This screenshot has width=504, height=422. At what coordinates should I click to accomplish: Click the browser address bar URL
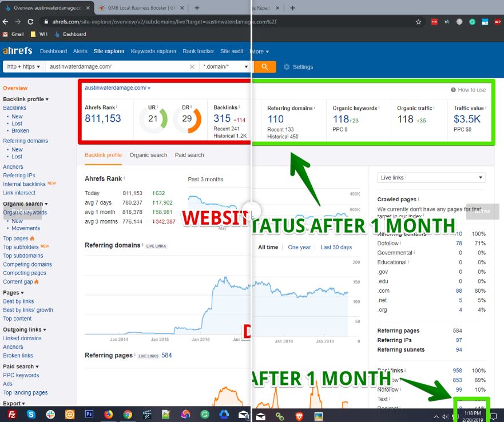pyautogui.click(x=165, y=22)
